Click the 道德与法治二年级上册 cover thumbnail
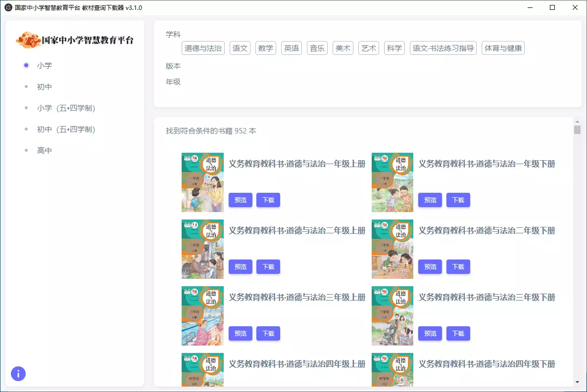Image resolution: width=587 pixels, height=392 pixels. [x=202, y=249]
